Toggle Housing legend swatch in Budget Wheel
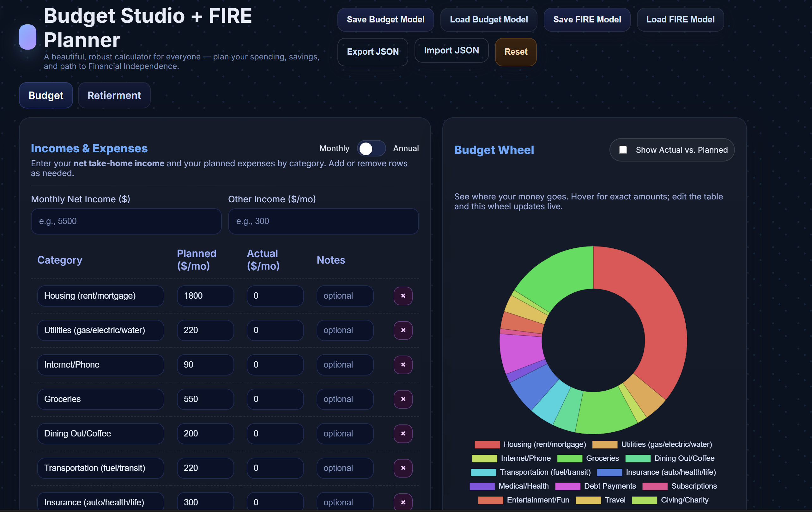Screen dimensions: 812x512 (487, 445)
